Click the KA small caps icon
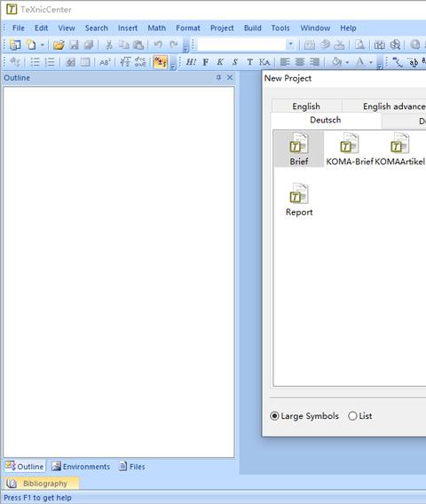Screen dimensions: 426x504 264,62
